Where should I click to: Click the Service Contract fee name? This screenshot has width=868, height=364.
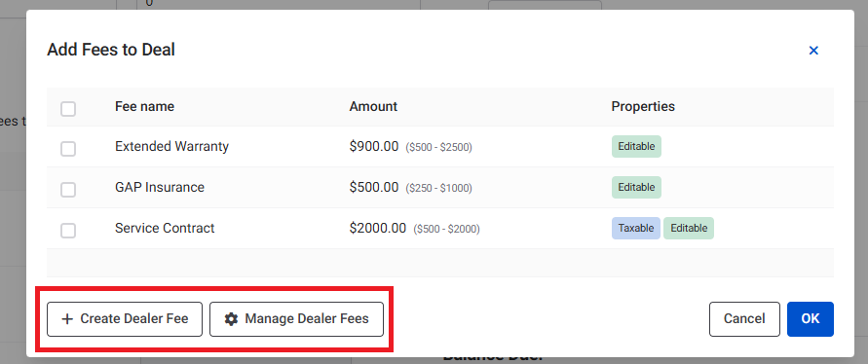pyautogui.click(x=165, y=228)
